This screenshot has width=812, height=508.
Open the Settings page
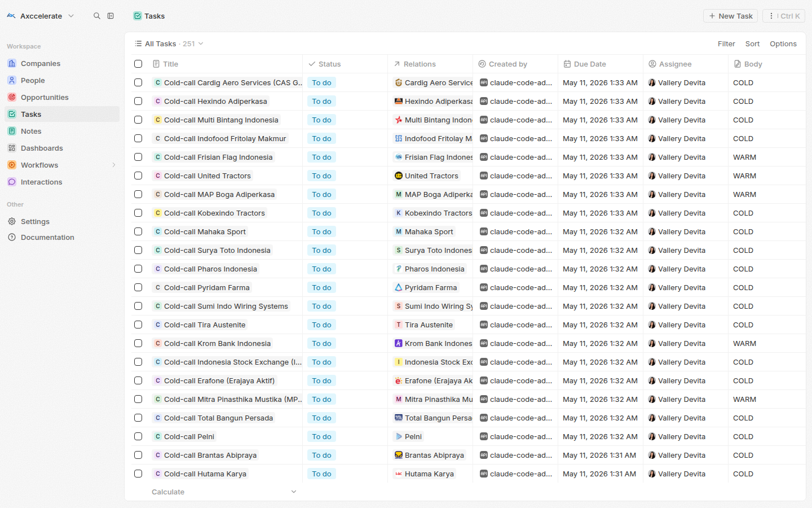(x=62, y=221)
